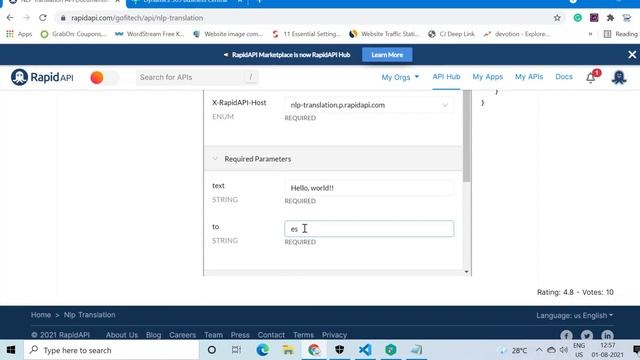
Task: Open the Contact footer link
Action: [271, 335]
